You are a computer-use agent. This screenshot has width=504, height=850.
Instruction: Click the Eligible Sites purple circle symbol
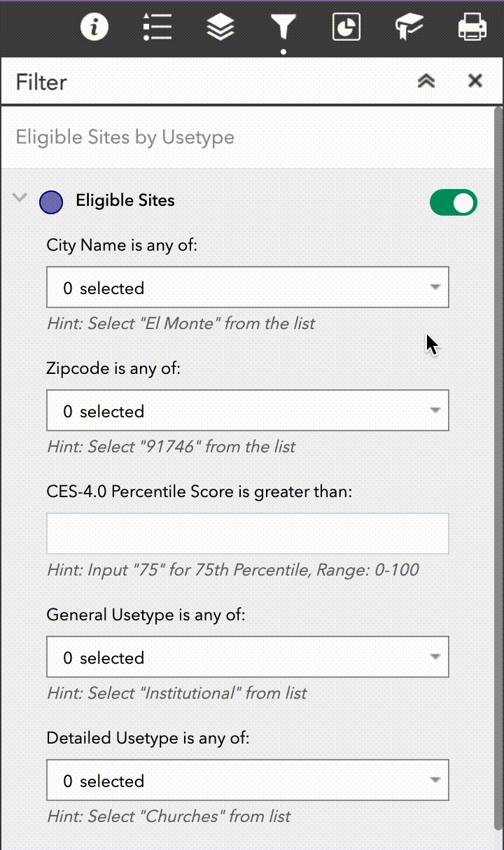coord(51,202)
